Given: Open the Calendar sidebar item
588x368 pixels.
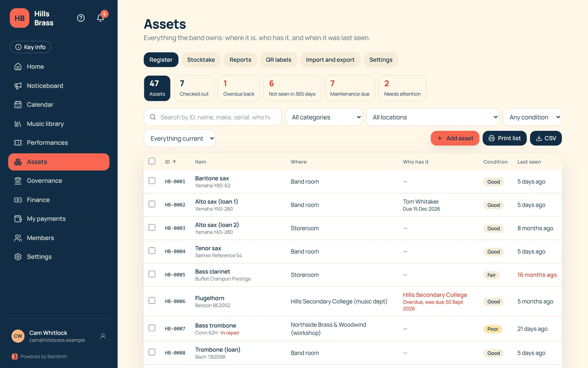Looking at the screenshot, I should pos(59,105).
